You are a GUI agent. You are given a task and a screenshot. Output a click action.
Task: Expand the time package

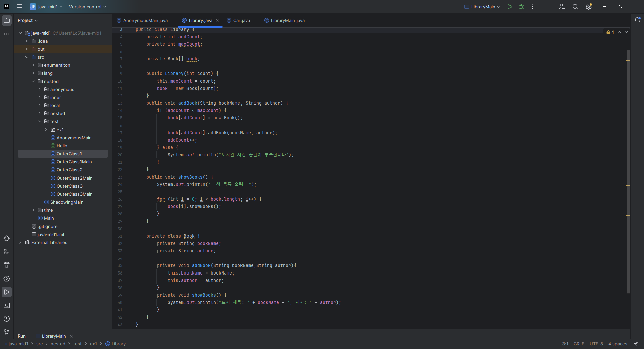(x=33, y=210)
